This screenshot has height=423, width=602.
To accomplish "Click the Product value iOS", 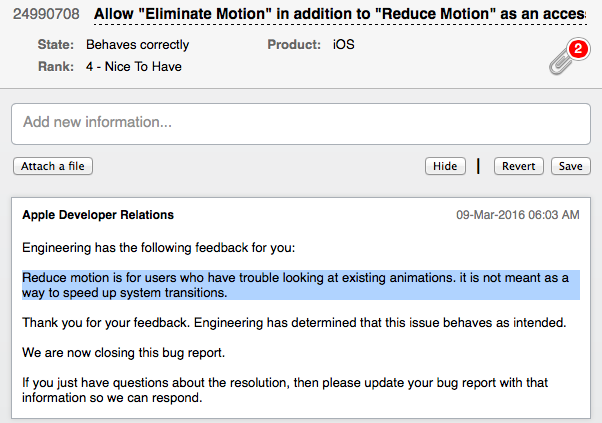I will tap(344, 45).
